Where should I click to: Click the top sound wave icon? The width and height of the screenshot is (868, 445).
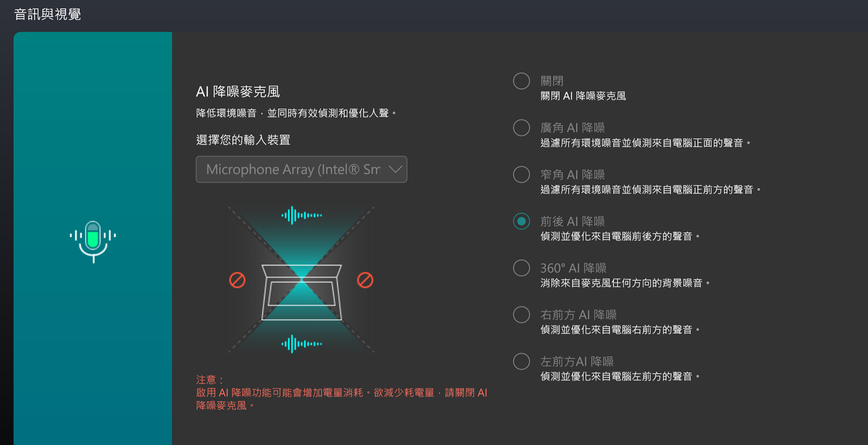click(x=302, y=215)
